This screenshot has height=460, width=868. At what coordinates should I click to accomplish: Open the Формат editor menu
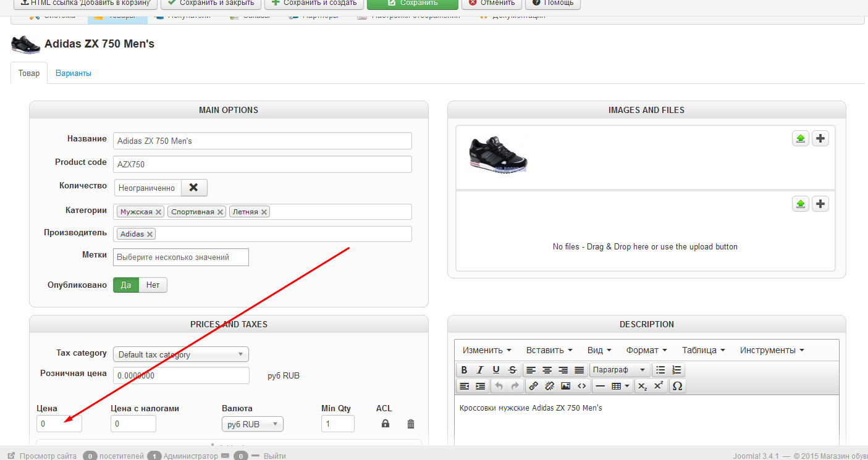point(648,350)
